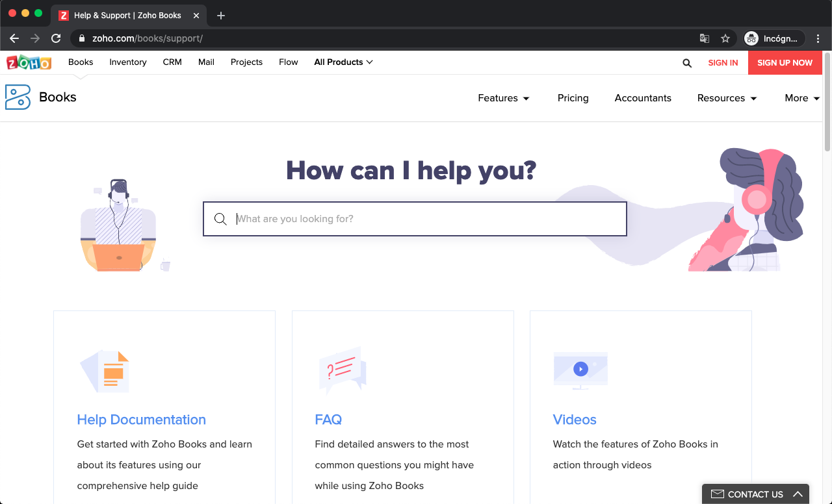Open the Resources dropdown menu

coord(727,98)
